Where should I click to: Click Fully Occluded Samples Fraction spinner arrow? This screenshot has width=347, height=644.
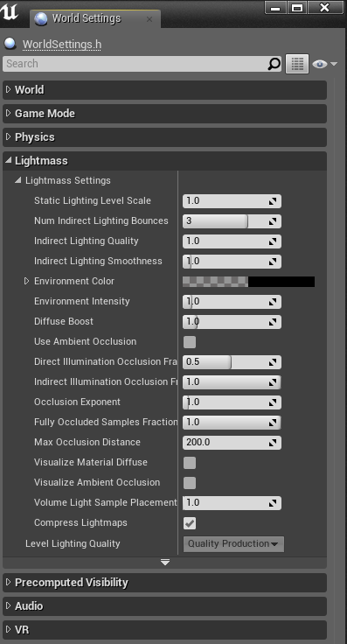point(273,423)
